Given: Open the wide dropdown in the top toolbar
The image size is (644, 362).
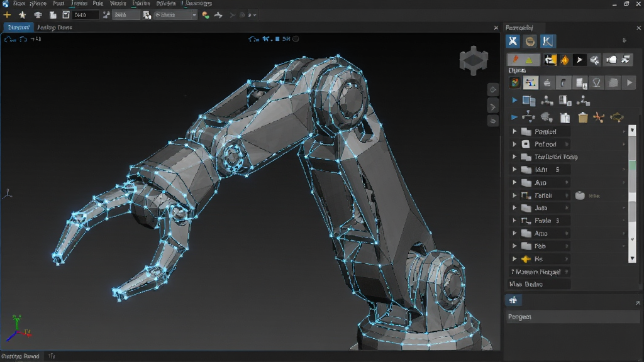Looking at the screenshot, I should (175, 15).
